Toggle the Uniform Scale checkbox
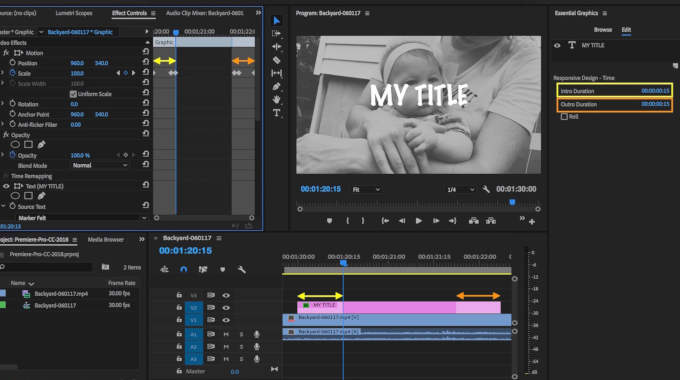This screenshot has height=380, width=680. coord(73,94)
